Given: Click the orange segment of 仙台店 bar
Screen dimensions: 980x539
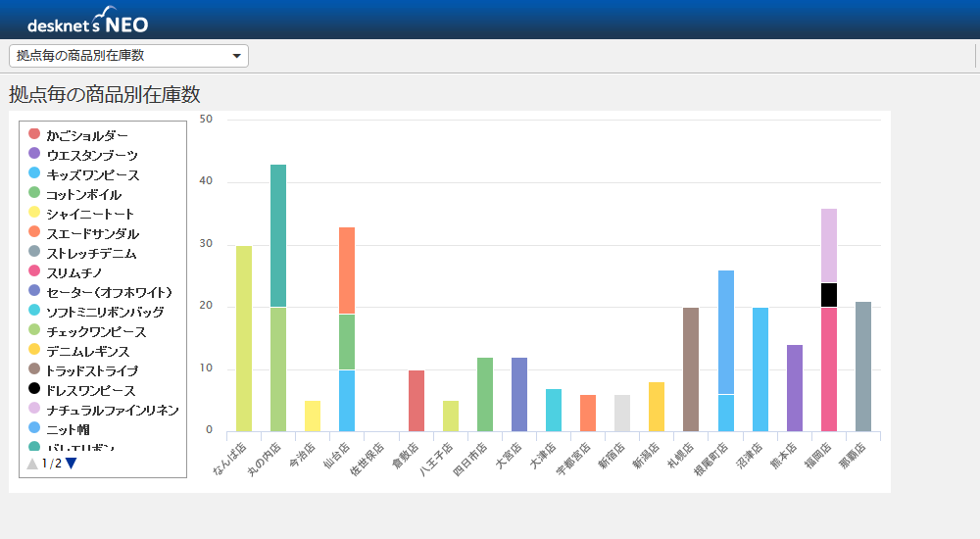Looking at the screenshot, I should pyautogui.click(x=347, y=269).
